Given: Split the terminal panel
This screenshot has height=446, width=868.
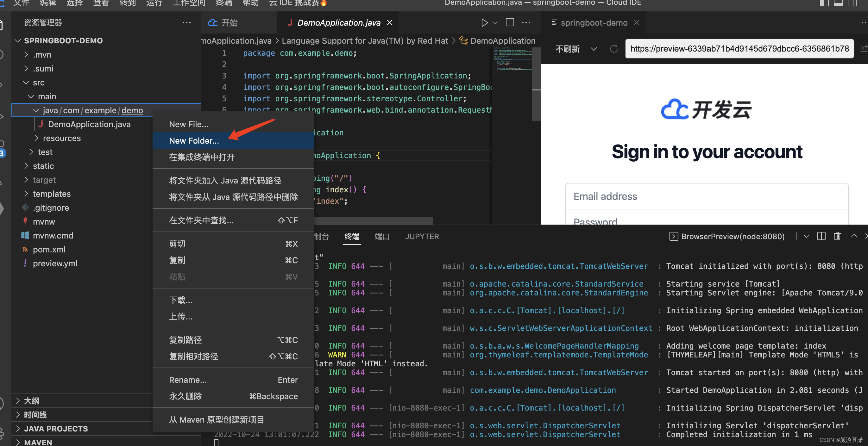Looking at the screenshot, I should [x=821, y=236].
